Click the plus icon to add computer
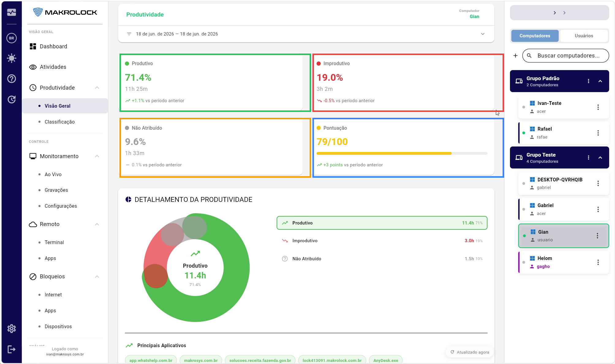This screenshot has height=364, width=615. coord(515,56)
